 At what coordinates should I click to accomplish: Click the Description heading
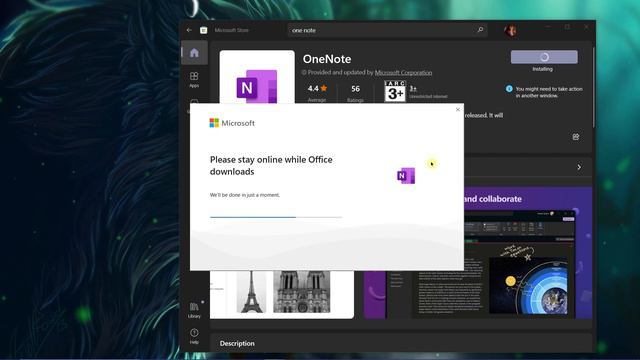(x=237, y=344)
